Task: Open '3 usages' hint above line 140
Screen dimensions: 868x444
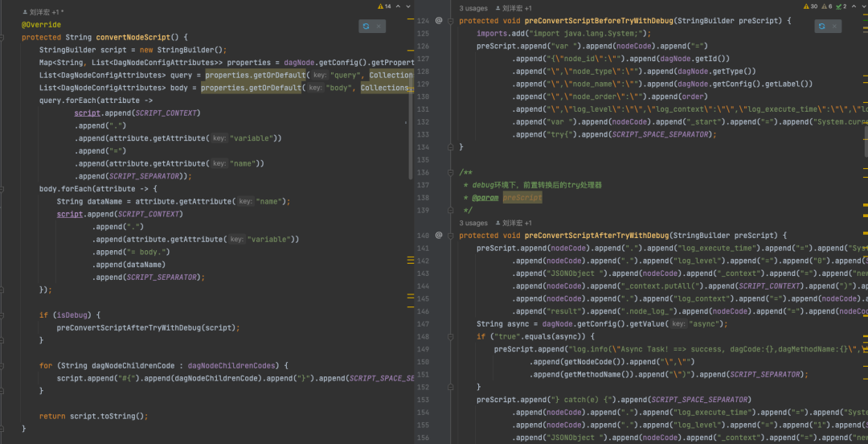Action: pos(473,223)
